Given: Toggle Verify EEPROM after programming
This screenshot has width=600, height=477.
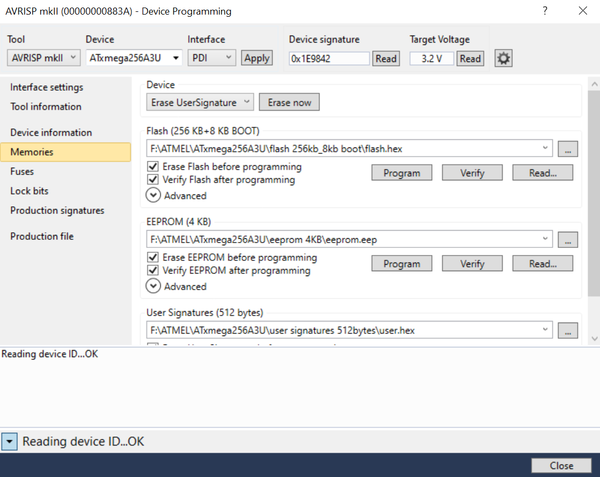Looking at the screenshot, I should click(x=153, y=270).
